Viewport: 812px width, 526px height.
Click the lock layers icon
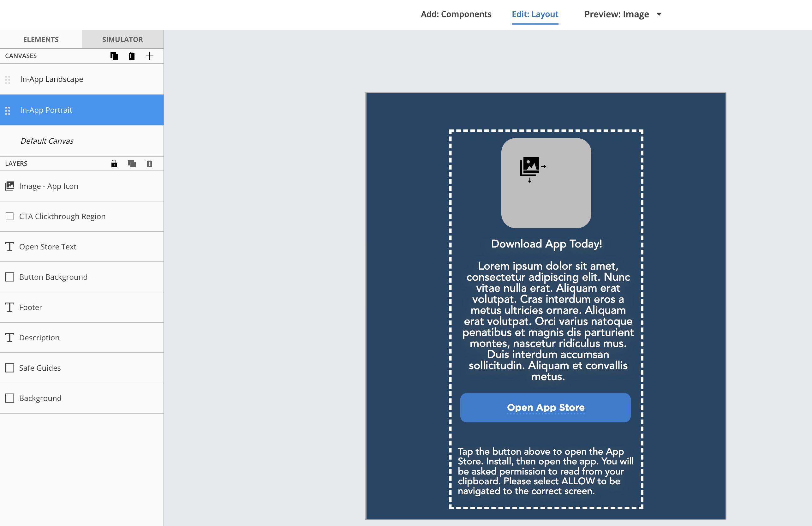click(x=114, y=163)
